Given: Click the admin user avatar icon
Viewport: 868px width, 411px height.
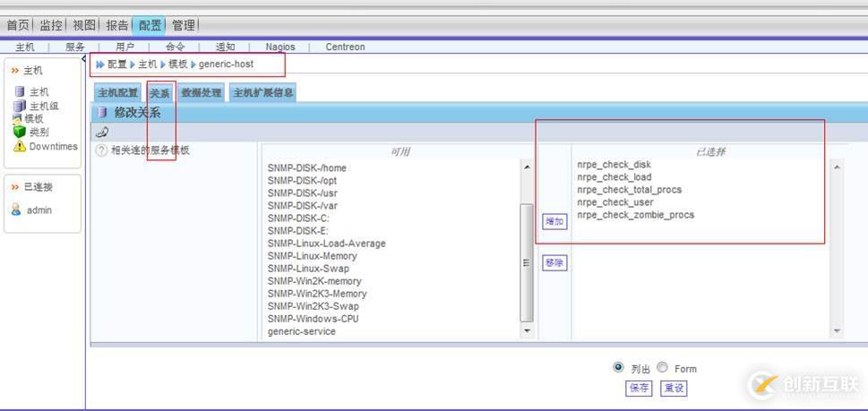Looking at the screenshot, I should pyautogui.click(x=16, y=210).
